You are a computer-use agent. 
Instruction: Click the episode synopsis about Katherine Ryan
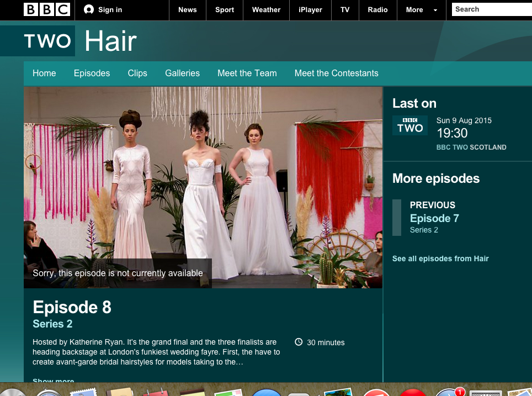[x=156, y=352]
